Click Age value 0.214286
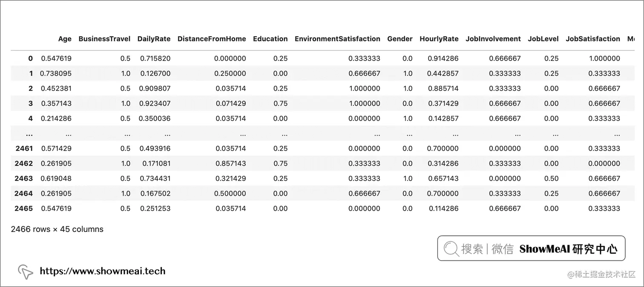 pyautogui.click(x=56, y=119)
